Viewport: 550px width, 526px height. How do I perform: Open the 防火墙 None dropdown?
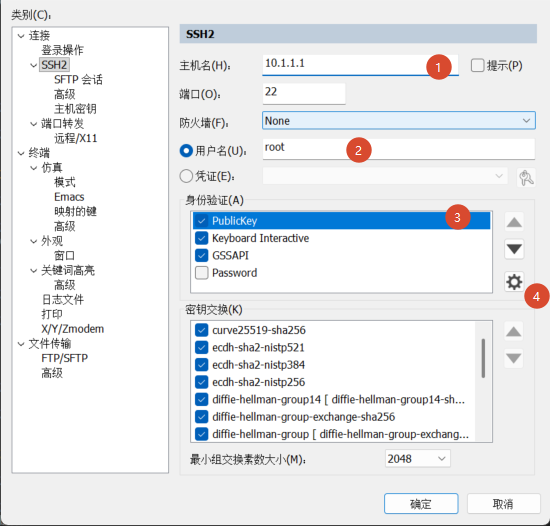(x=399, y=121)
